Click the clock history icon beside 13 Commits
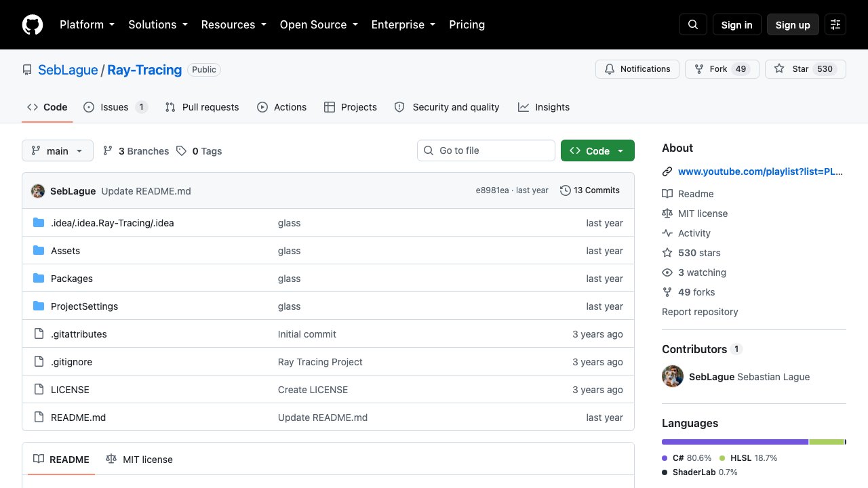Viewport: 868px width, 488px height. point(566,190)
